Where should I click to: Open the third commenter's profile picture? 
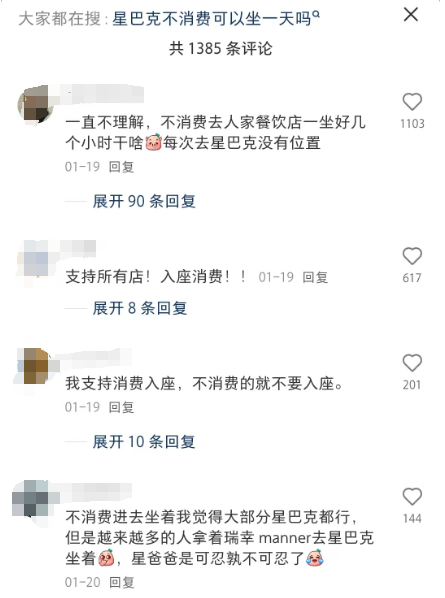(35, 366)
